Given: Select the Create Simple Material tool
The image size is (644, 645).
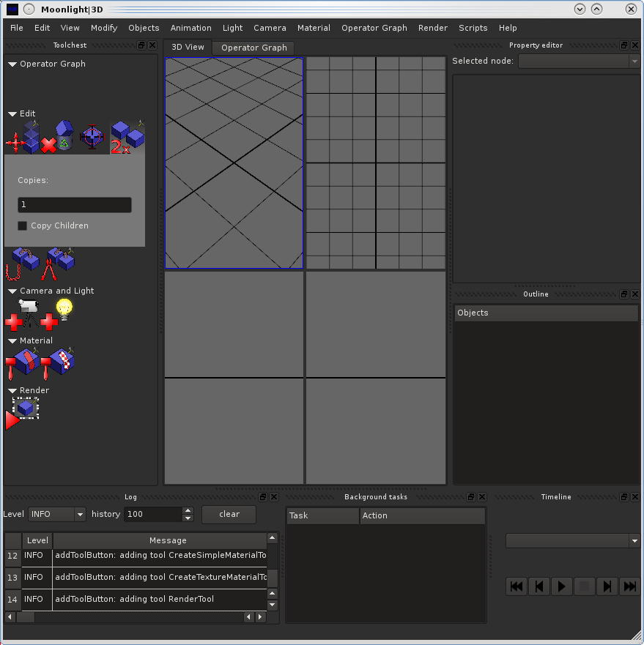Looking at the screenshot, I should [x=23, y=364].
